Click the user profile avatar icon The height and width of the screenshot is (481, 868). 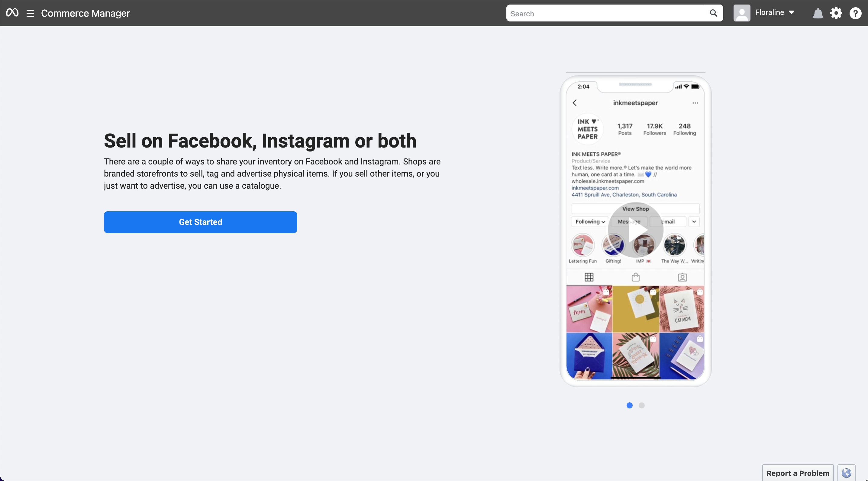pyautogui.click(x=741, y=13)
